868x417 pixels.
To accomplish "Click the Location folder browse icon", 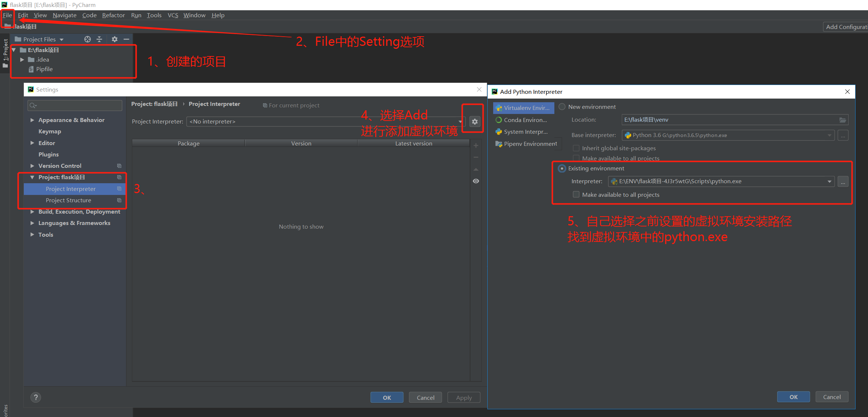I will (842, 120).
